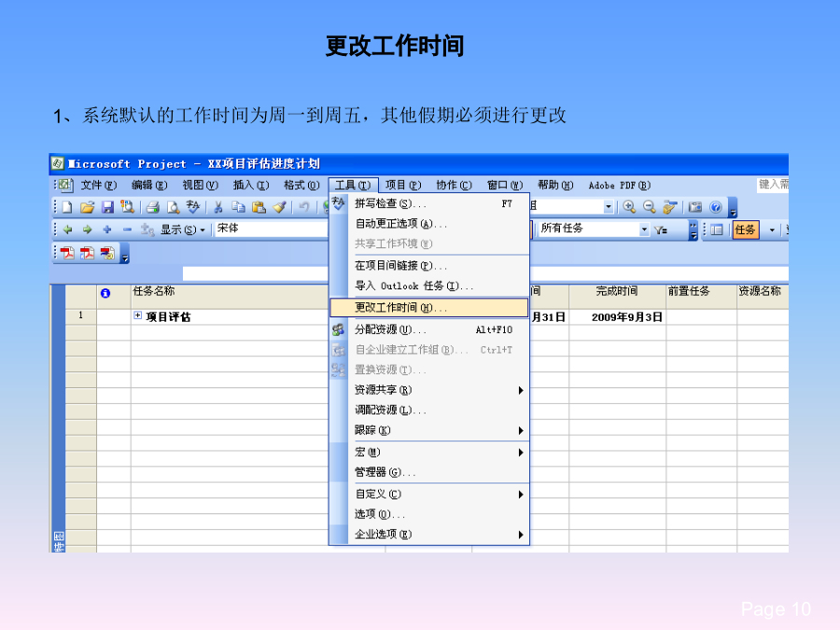
Task: Open 选项 (O) from Tools menu
Action: pos(429,514)
